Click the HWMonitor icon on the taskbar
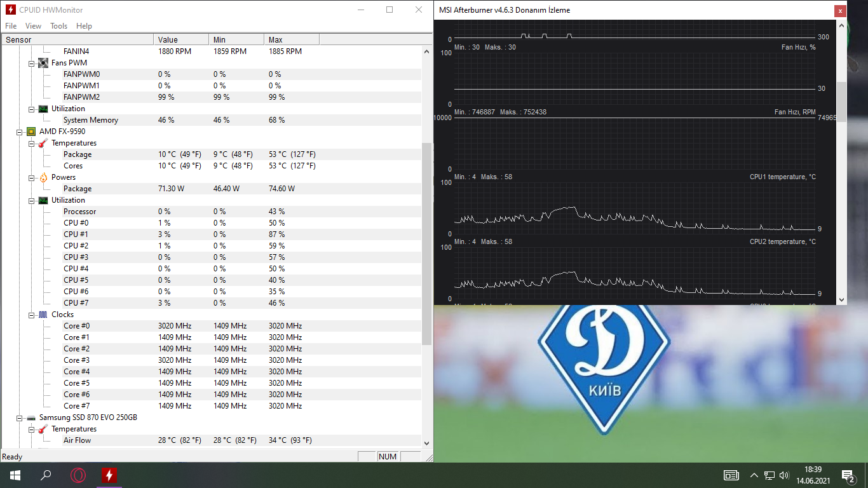This screenshot has height=488, width=868. tap(109, 475)
